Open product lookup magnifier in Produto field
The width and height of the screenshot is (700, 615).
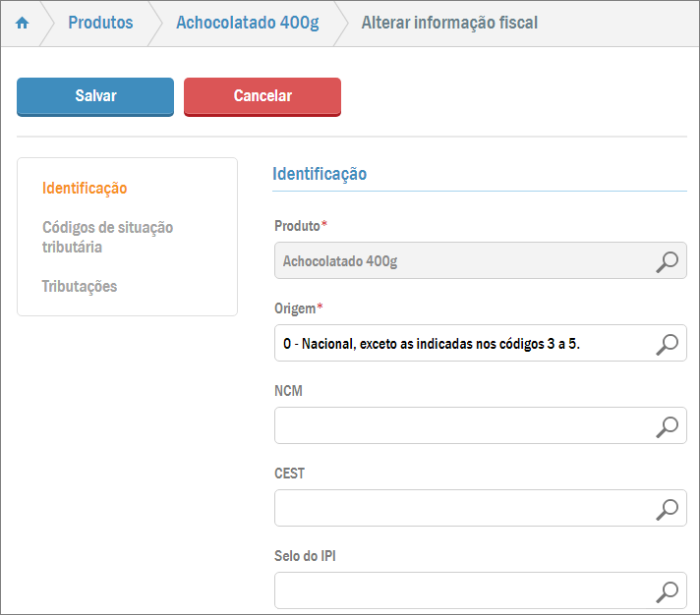coord(667,261)
